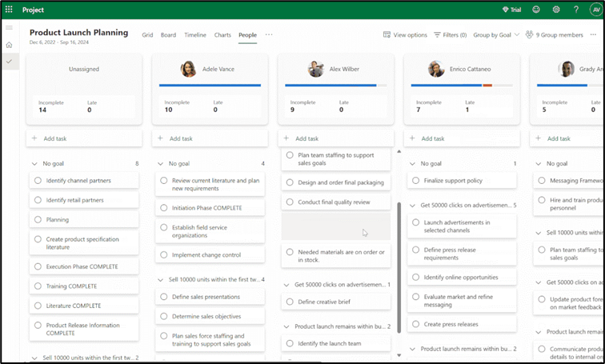Open the help question mark icon
Image resolution: width=605 pixels, height=364 pixels.
click(576, 10)
